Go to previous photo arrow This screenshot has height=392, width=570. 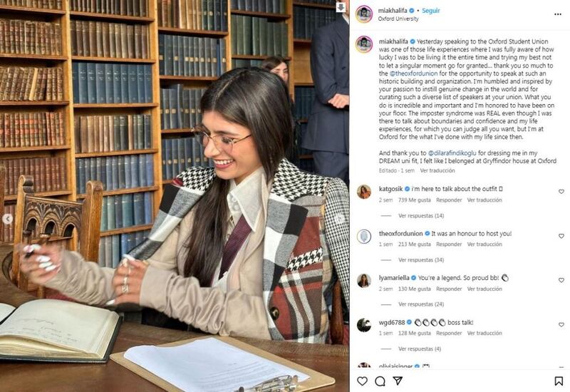click(x=8, y=219)
